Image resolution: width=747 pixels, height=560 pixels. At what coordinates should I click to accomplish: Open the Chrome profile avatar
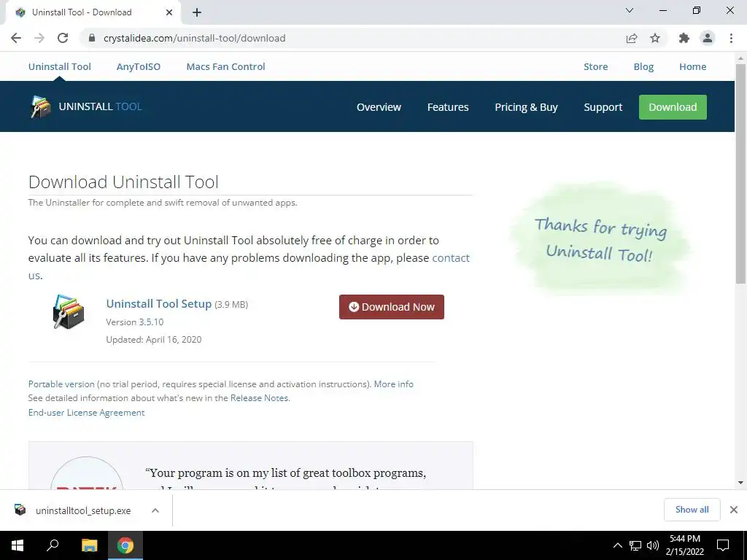tap(708, 38)
